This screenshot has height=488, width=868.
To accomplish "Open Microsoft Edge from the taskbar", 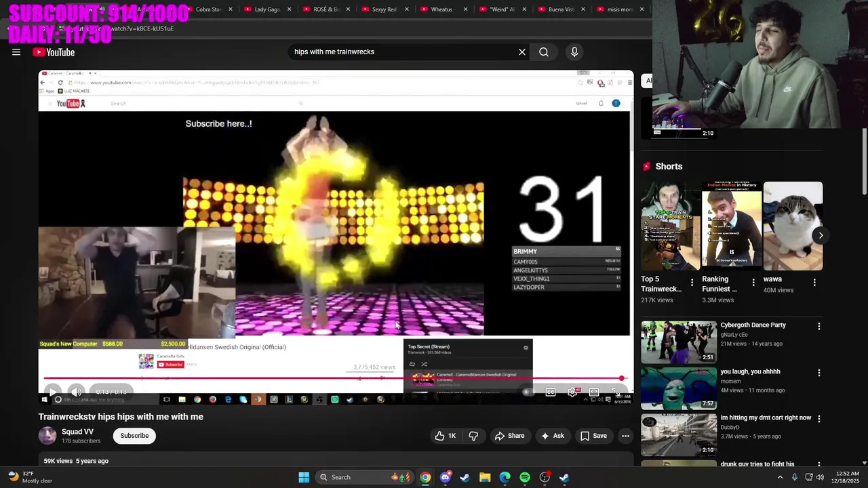I will coord(505,477).
